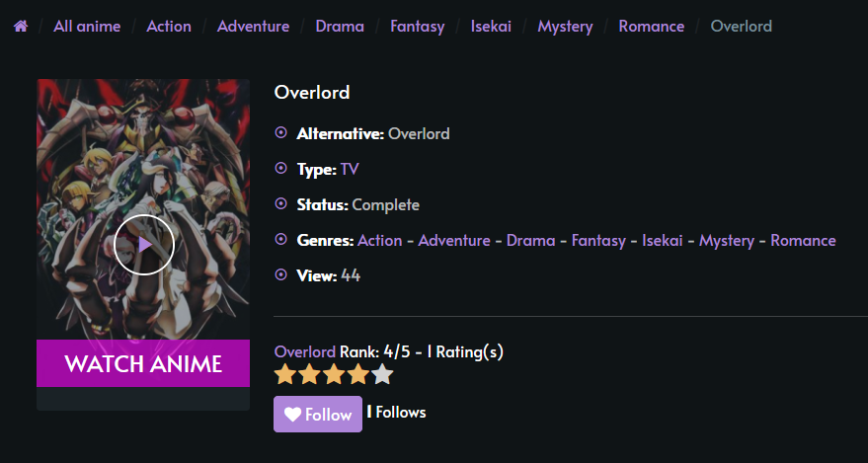Select Mystery in the breadcrumbs
Viewport: 868px width, 463px height.
(565, 26)
